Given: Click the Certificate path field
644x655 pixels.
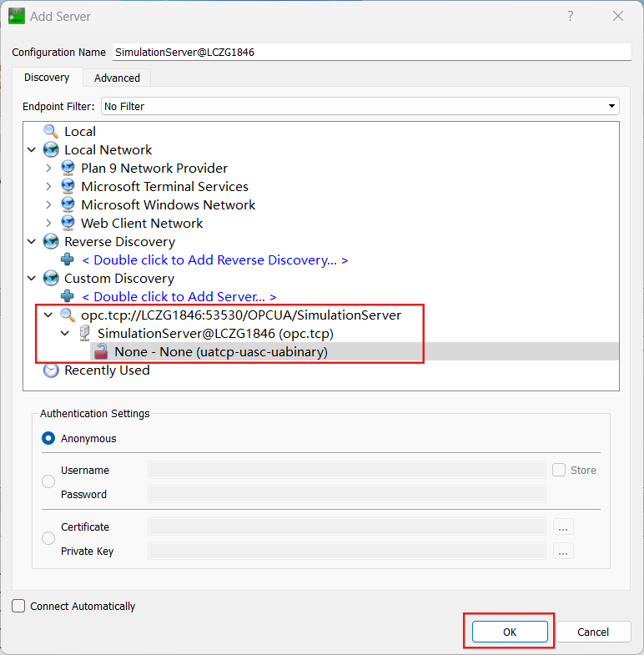Looking at the screenshot, I should 347,527.
